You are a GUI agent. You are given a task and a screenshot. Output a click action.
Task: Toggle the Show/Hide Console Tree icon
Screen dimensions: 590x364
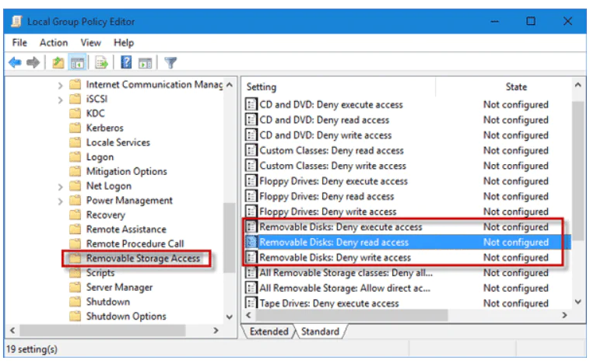coord(77,62)
